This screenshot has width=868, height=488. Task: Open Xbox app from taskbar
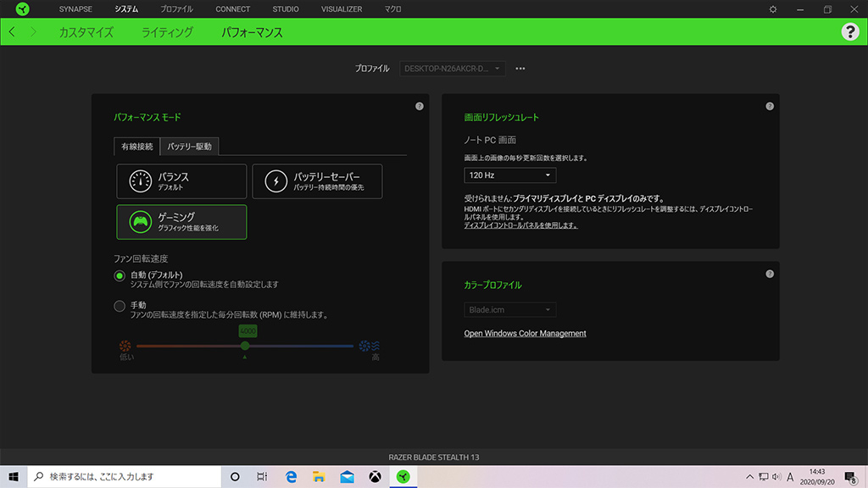click(374, 477)
